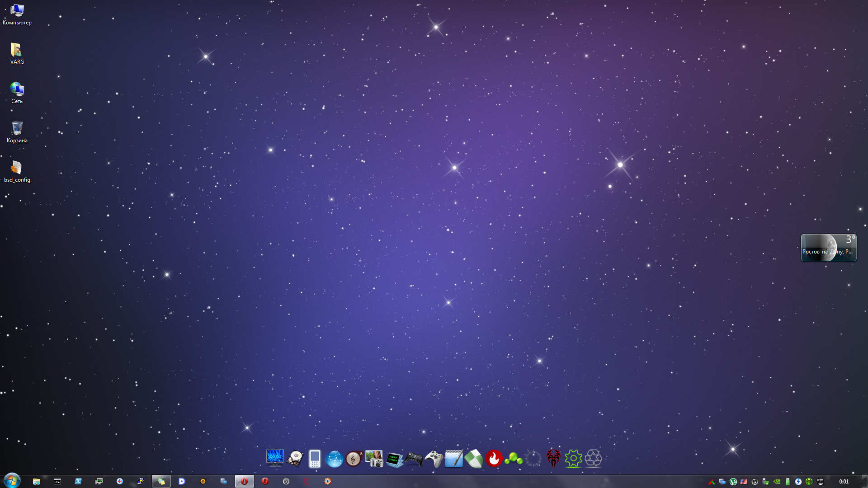This screenshot has height=488, width=868.
Task: Click the command prompt taskbar icon
Action: coord(57,481)
